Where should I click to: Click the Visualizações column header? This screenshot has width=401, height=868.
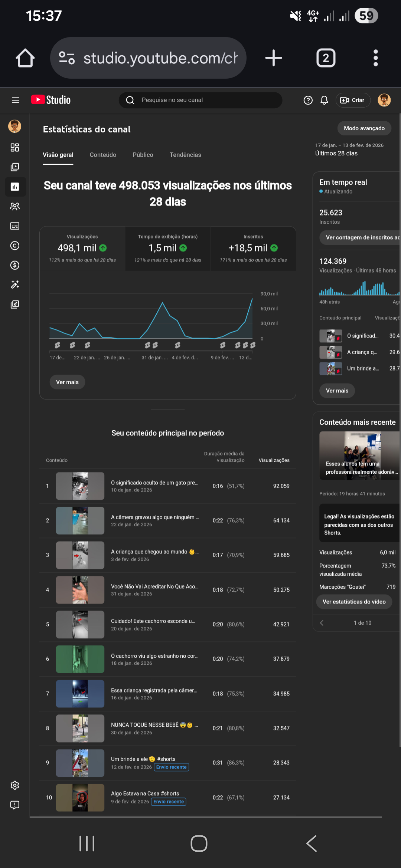[x=274, y=460]
